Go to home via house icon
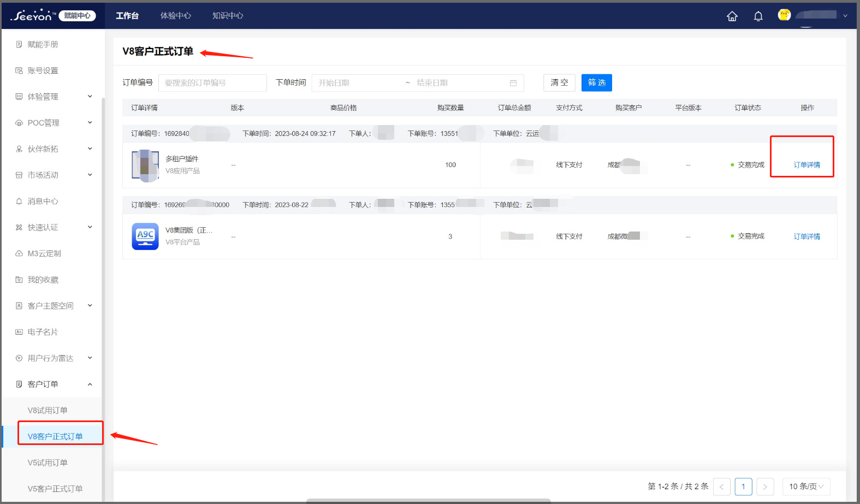 (732, 16)
